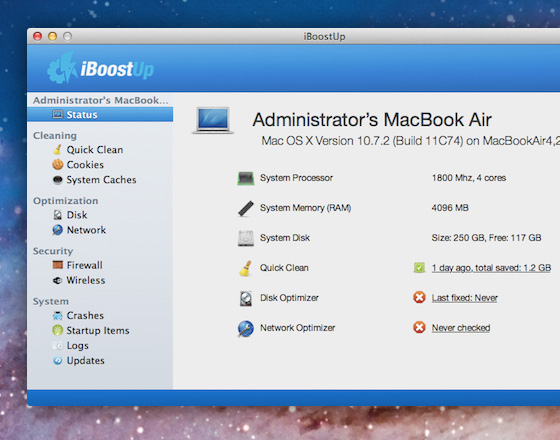Viewport: 560px width, 440px height.
Task: Select Logs in the sidebar
Action: 78,345
